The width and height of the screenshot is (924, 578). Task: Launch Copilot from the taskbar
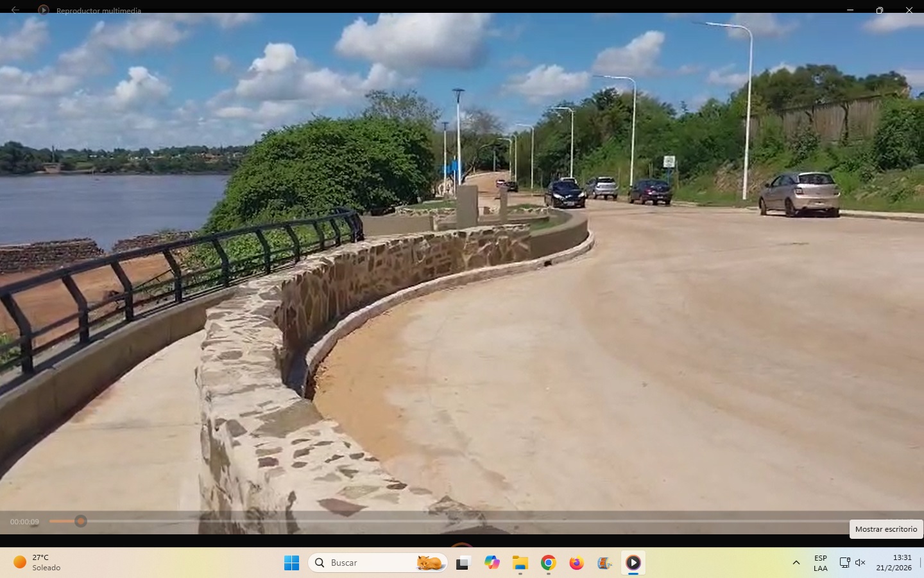coord(492,563)
